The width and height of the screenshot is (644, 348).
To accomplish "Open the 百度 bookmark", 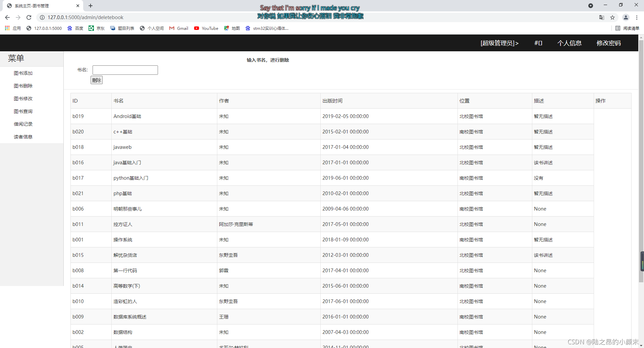I will pos(75,28).
